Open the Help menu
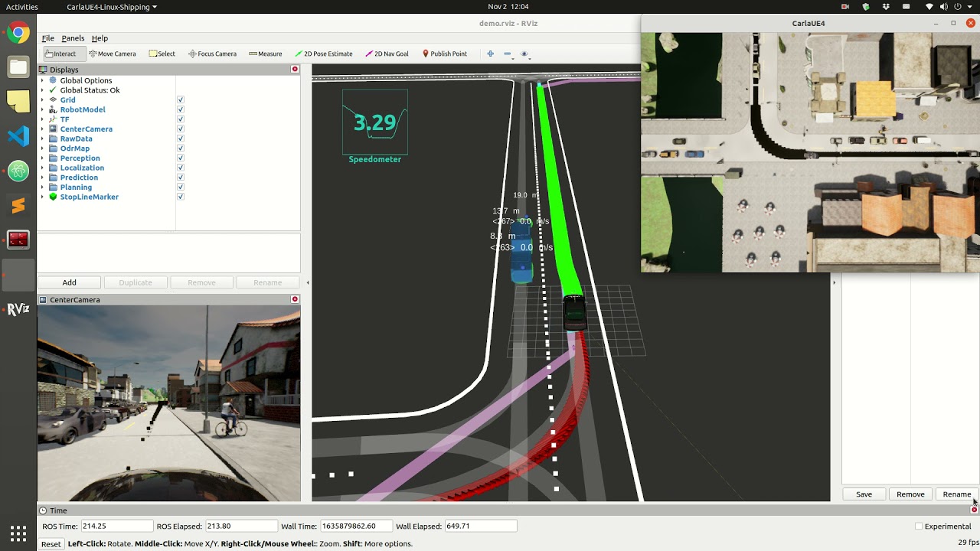 tap(100, 38)
